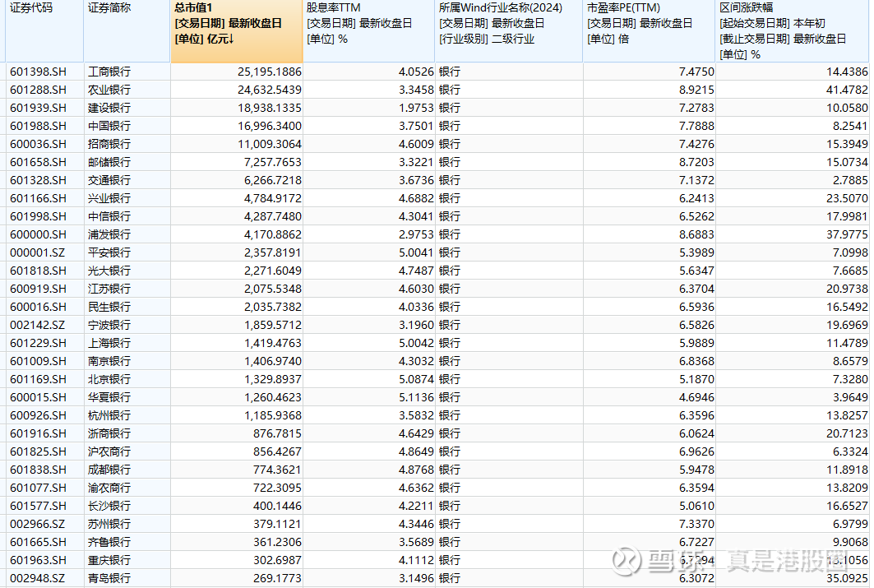Click the 宁波银行 name cell

tap(109, 325)
